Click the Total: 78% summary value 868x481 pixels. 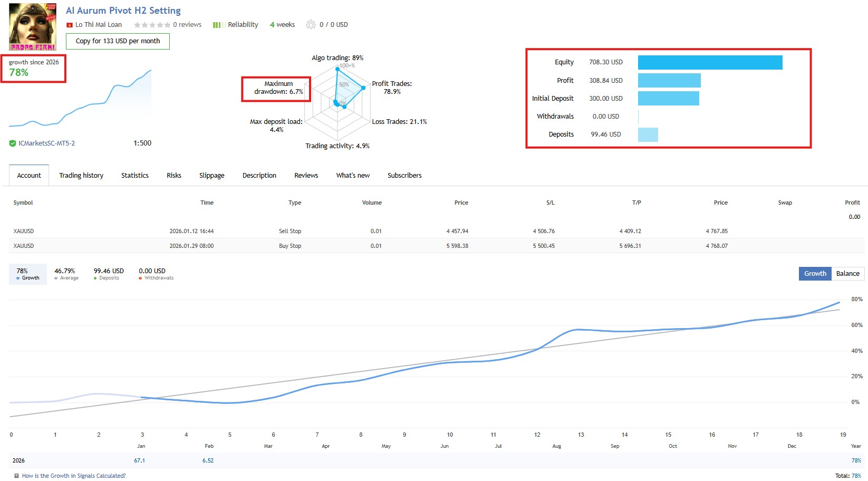[848, 476]
